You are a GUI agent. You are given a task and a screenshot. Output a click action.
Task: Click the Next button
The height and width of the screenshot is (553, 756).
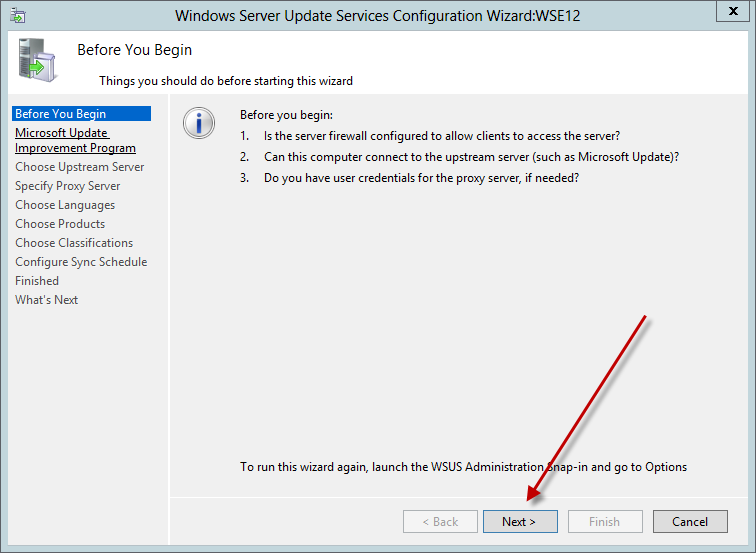(x=519, y=521)
